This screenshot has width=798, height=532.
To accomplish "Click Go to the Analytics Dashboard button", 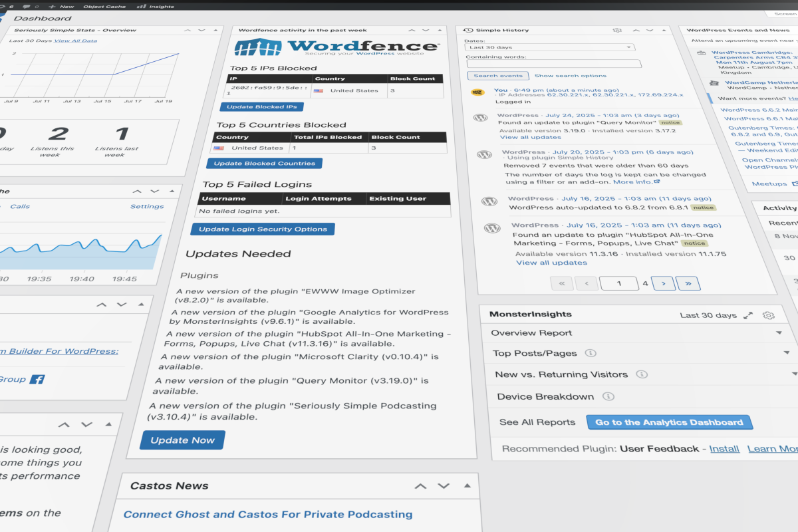I will [x=668, y=423].
